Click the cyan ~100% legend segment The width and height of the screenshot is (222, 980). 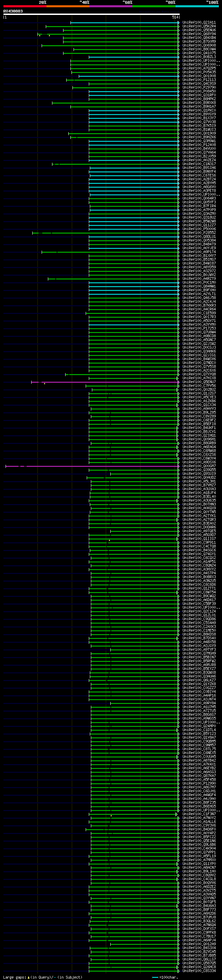tap(197, 6)
